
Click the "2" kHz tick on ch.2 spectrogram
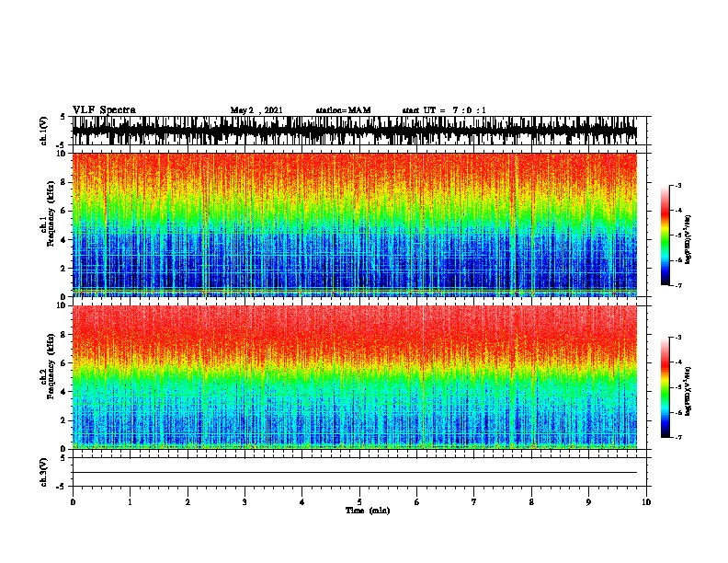[x=63, y=420]
